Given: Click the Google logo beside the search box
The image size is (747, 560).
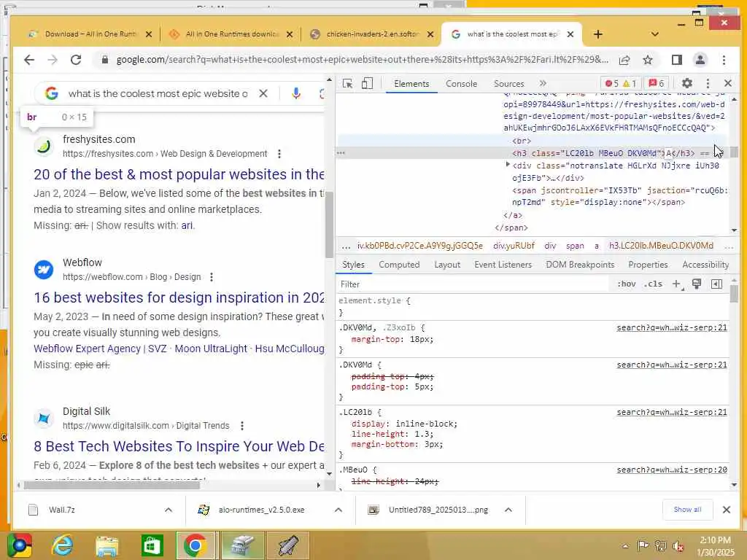Looking at the screenshot, I should [52, 93].
